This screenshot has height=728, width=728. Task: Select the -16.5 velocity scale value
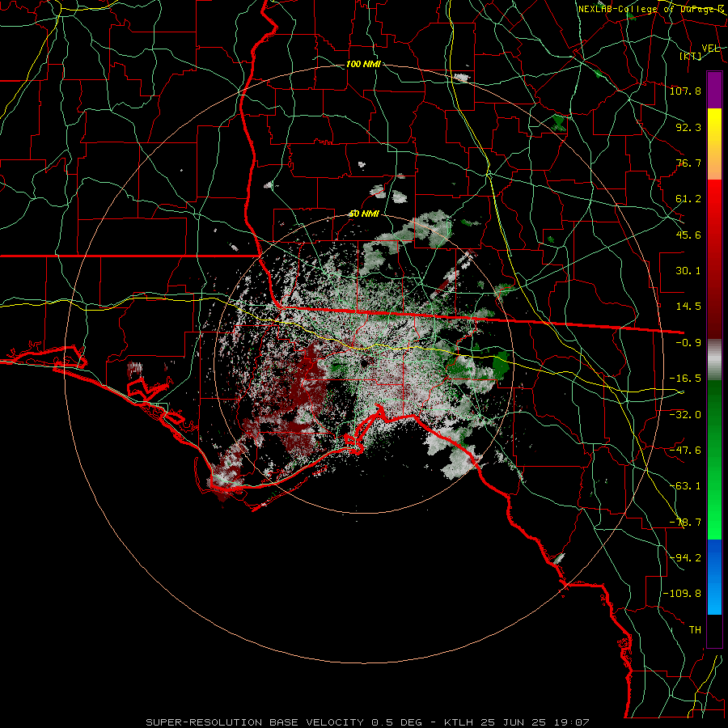pyautogui.click(x=685, y=379)
